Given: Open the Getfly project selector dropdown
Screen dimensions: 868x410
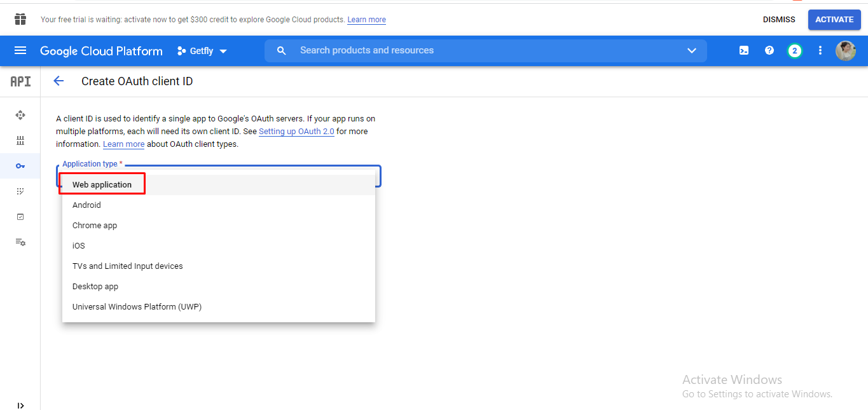Looking at the screenshot, I should (x=202, y=51).
